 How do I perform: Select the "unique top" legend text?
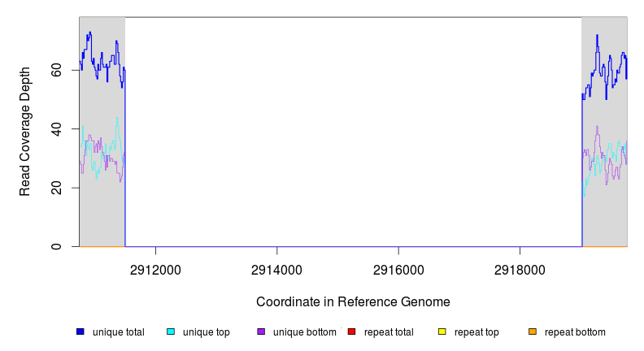206,332
